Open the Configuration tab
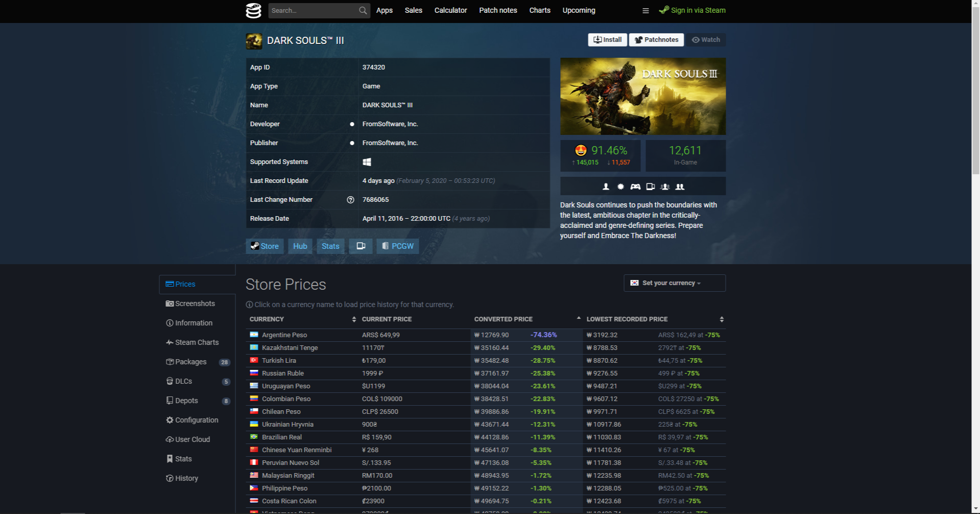Viewport: 980px width, 514px height. (197, 420)
